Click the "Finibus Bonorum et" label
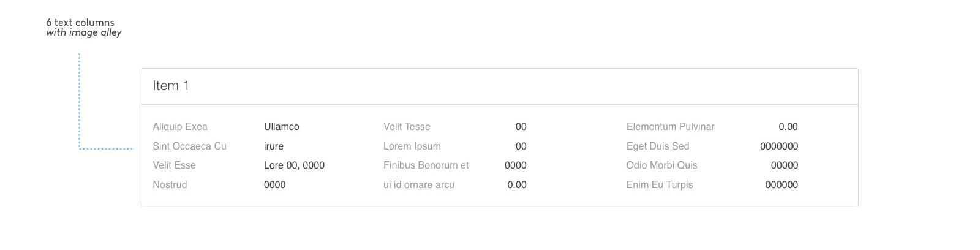The width and height of the screenshot is (980, 250). (x=426, y=165)
